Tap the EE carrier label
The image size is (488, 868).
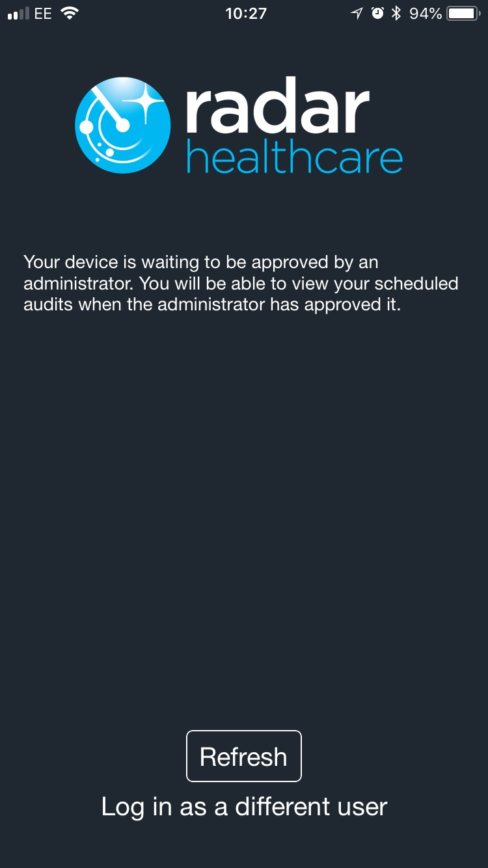[x=43, y=14]
